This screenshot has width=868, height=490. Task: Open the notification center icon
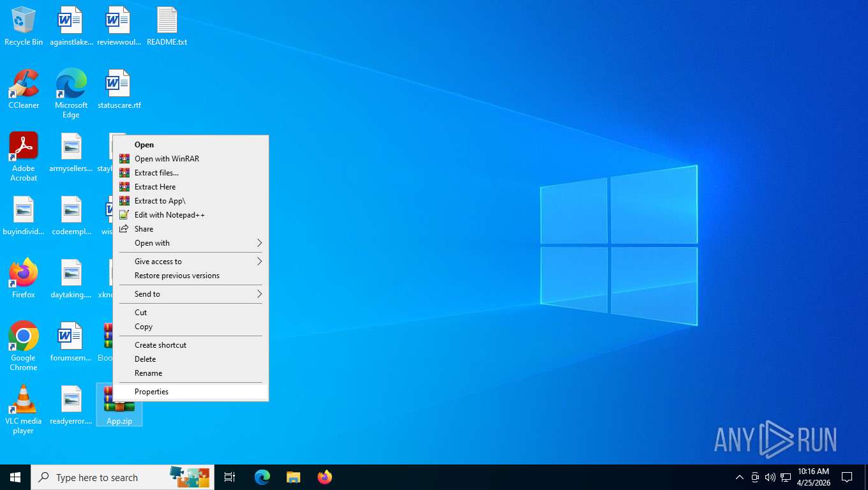click(847, 477)
